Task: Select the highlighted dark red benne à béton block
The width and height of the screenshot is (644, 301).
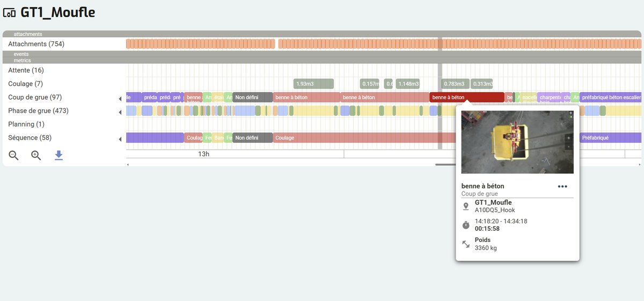Action: 467,97
